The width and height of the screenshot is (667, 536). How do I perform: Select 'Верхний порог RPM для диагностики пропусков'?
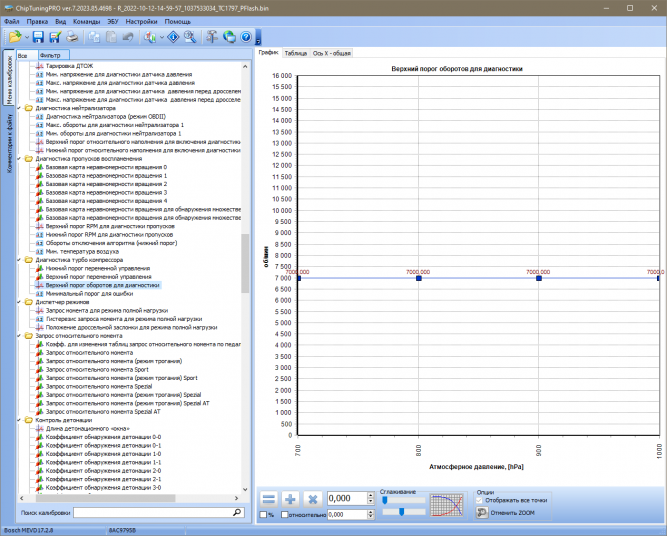[110, 226]
